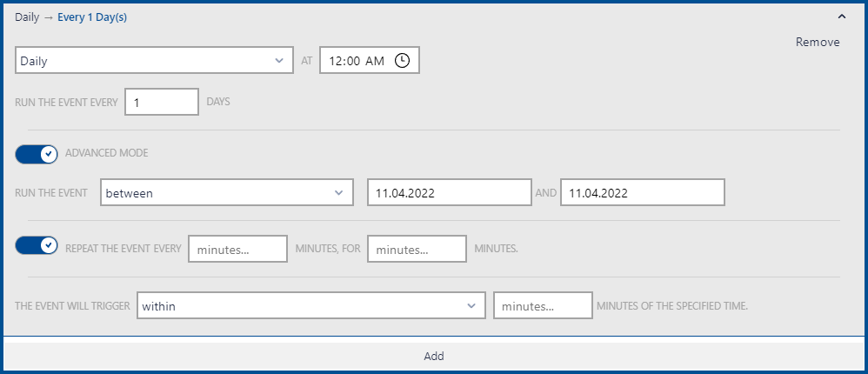Click the arrow in the 'between' dropdown
868x374 pixels.
[339, 193]
